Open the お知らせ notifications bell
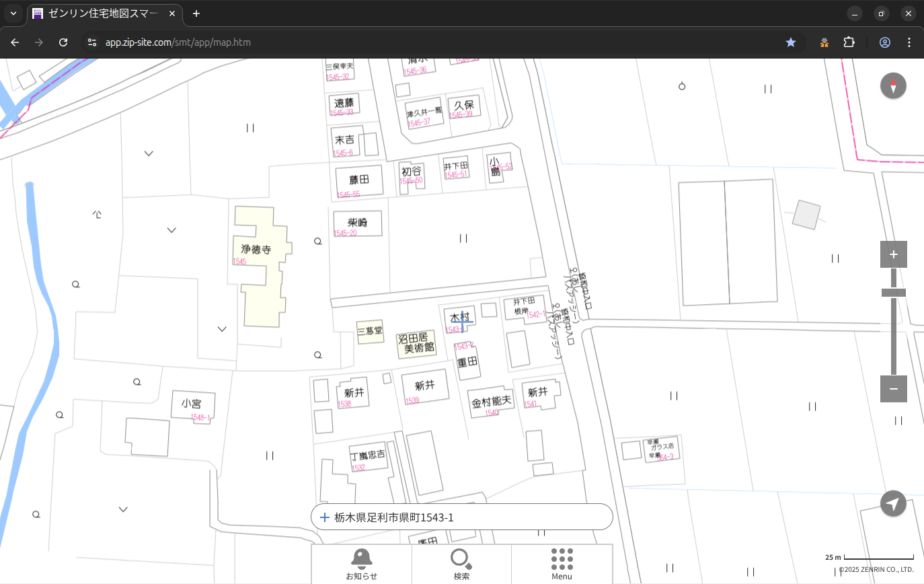Image resolution: width=924 pixels, height=584 pixels. [x=361, y=564]
